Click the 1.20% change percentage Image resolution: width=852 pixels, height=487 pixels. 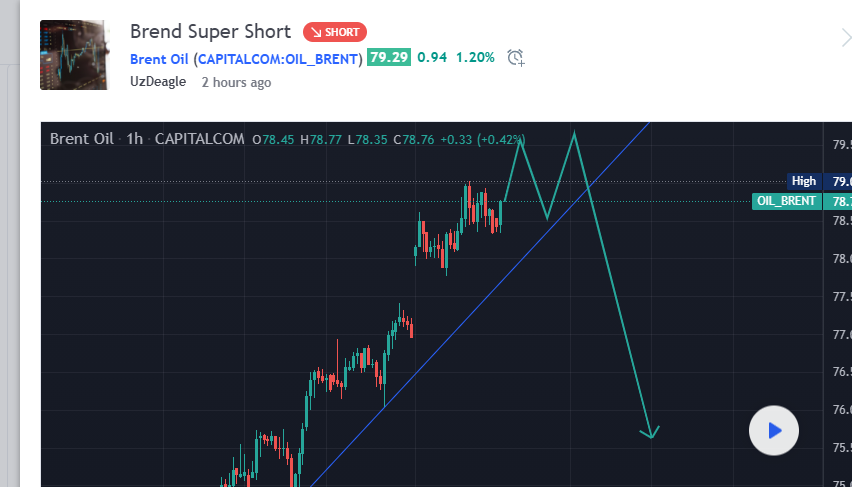475,57
